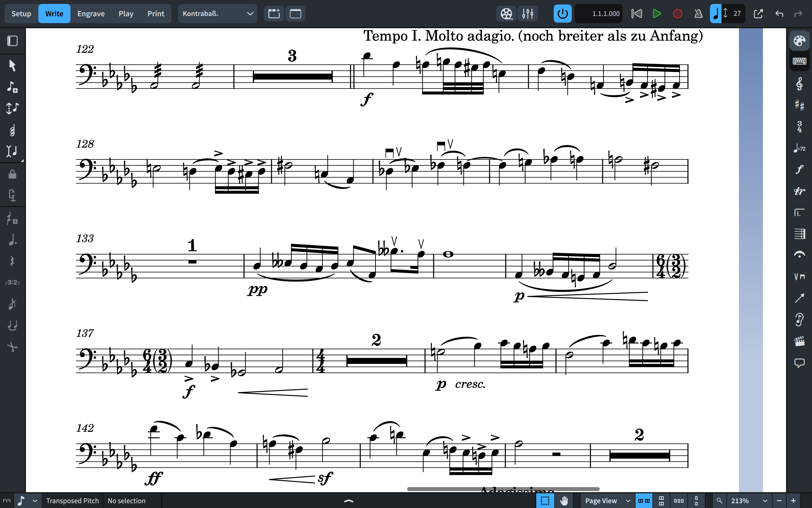
Task: Open tuplets 3:2 tool
Action: [x=12, y=283]
